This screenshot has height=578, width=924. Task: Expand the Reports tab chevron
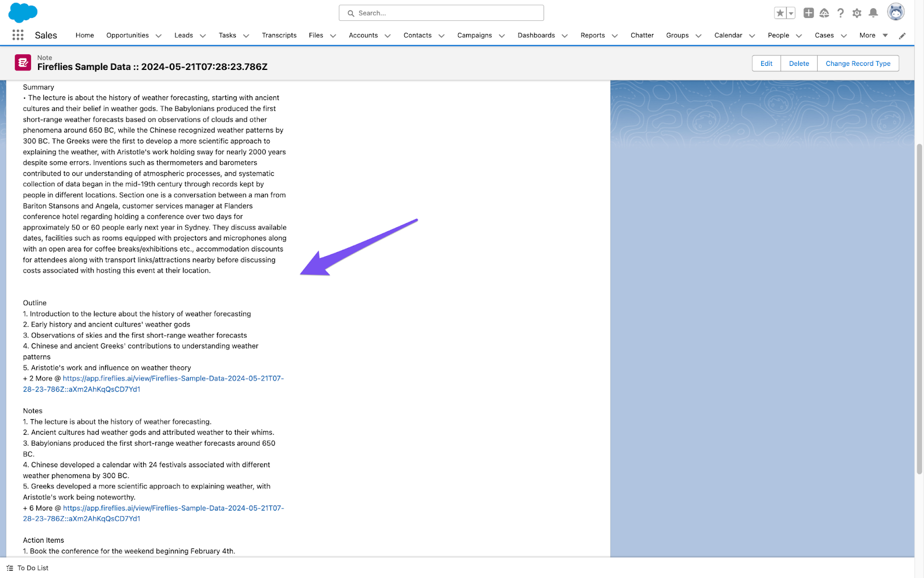tap(615, 36)
